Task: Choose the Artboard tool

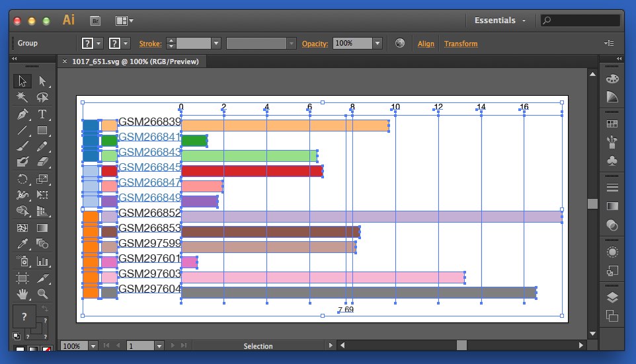Action: (x=22, y=278)
